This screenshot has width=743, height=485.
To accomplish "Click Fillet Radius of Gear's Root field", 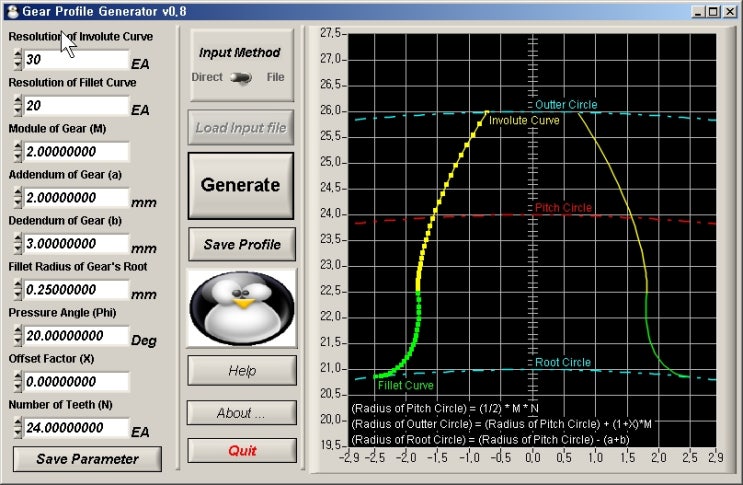I will tap(76, 289).
